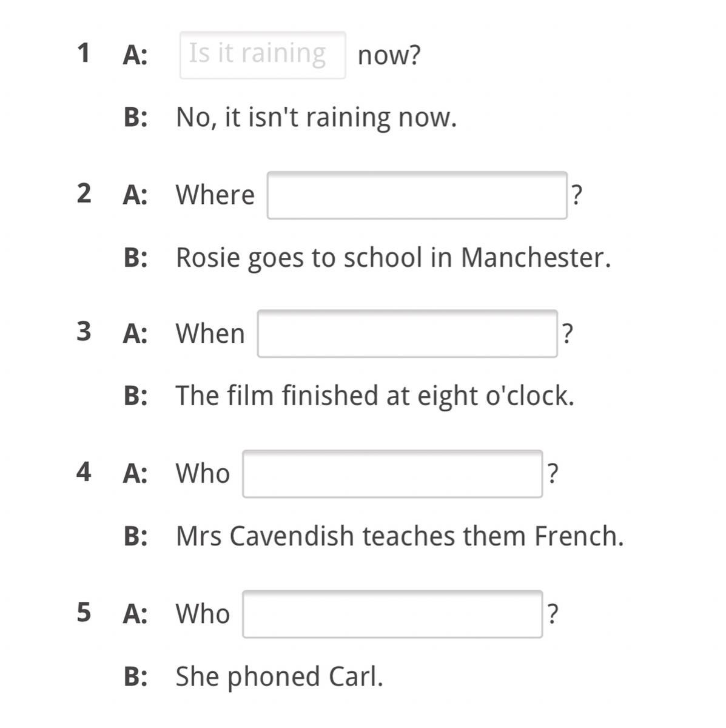Focus the blank field after 'Where'
Image resolution: width=726 pixels, height=728 pixels.
tap(417, 195)
